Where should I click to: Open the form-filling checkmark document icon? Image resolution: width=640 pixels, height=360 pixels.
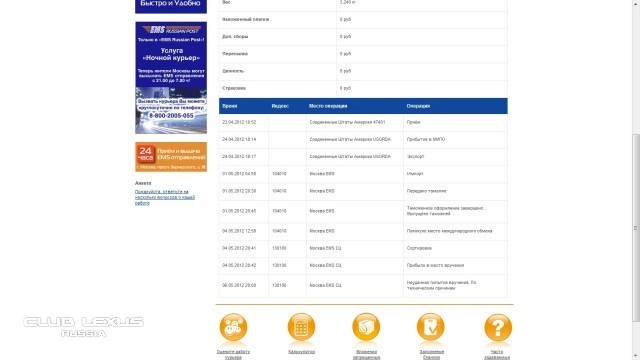tap(431, 327)
